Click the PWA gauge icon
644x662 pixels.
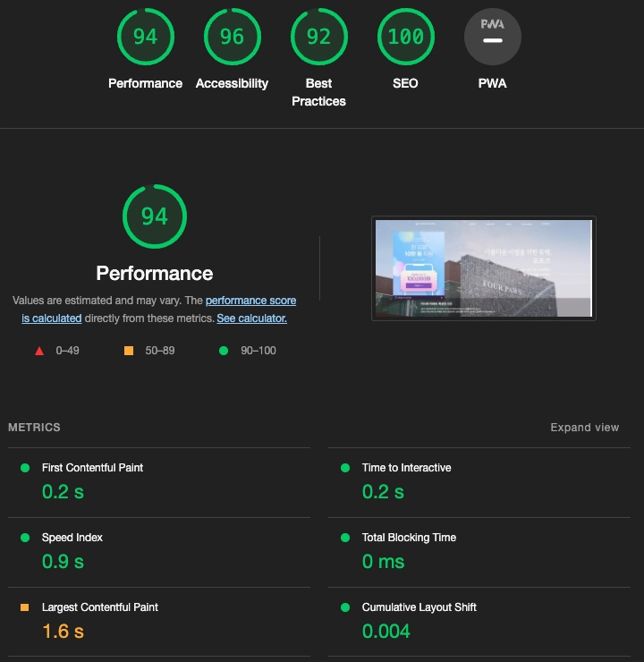pyautogui.click(x=493, y=37)
